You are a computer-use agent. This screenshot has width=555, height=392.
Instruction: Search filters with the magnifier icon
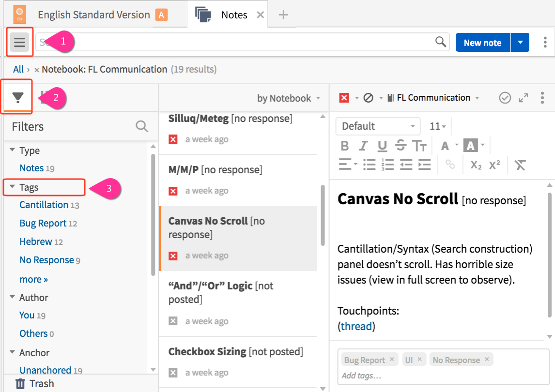[141, 126]
